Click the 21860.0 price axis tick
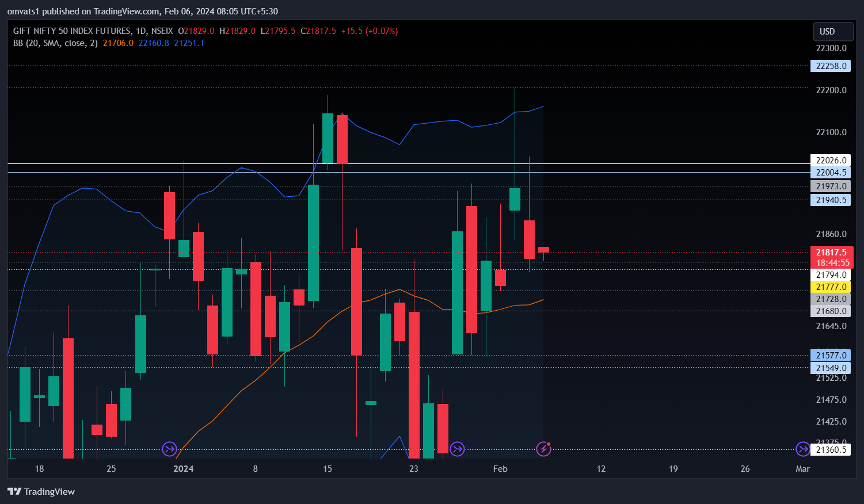This screenshot has height=504, width=864. 831,234
